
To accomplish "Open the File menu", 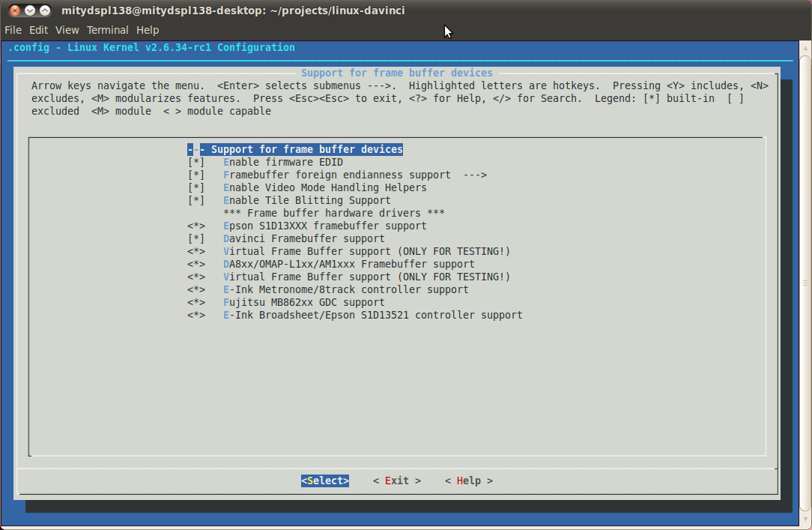I will coord(13,30).
